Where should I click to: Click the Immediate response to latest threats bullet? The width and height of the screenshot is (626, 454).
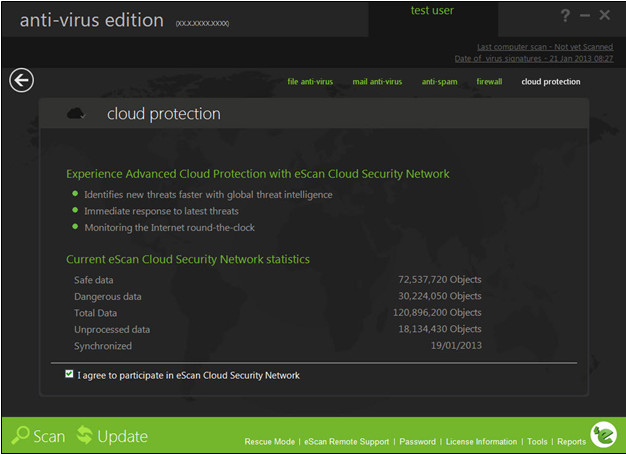[x=161, y=211]
